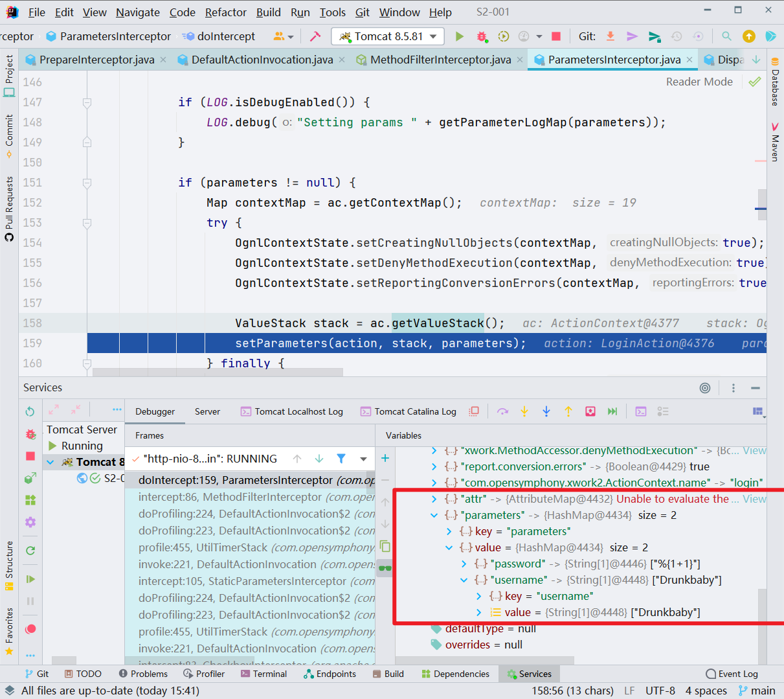Click the Build project hammer icon

(x=315, y=36)
